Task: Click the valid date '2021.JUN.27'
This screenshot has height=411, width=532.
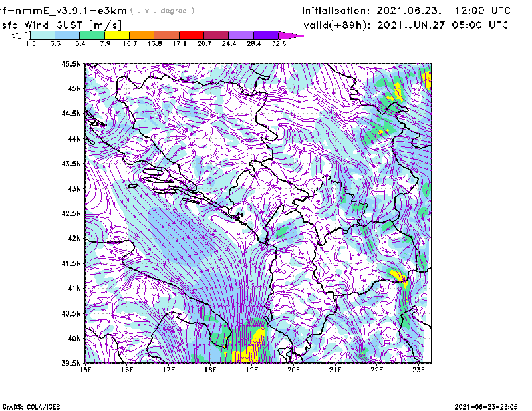Action: point(411,25)
